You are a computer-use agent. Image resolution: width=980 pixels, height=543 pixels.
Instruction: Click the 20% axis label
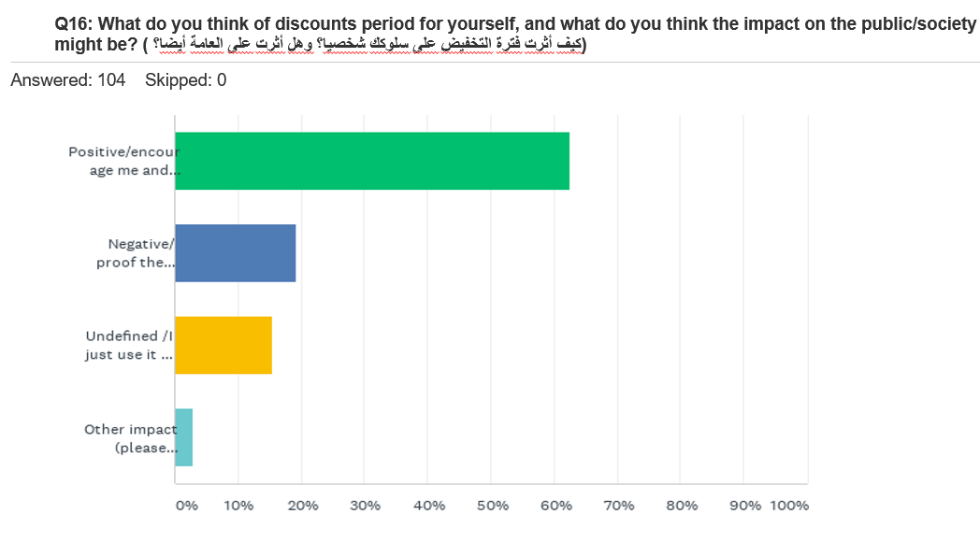pyautogui.click(x=302, y=506)
